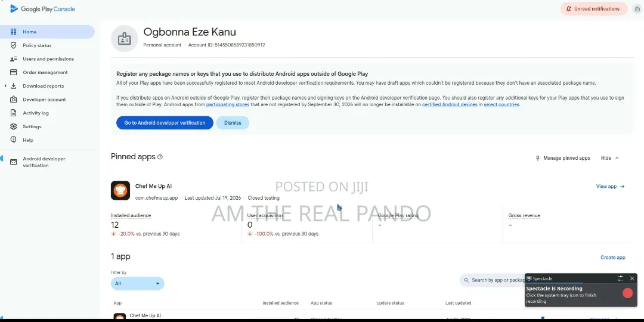This screenshot has height=322, width=644.
Task: Click the top-right account icon
Action: 637,8
